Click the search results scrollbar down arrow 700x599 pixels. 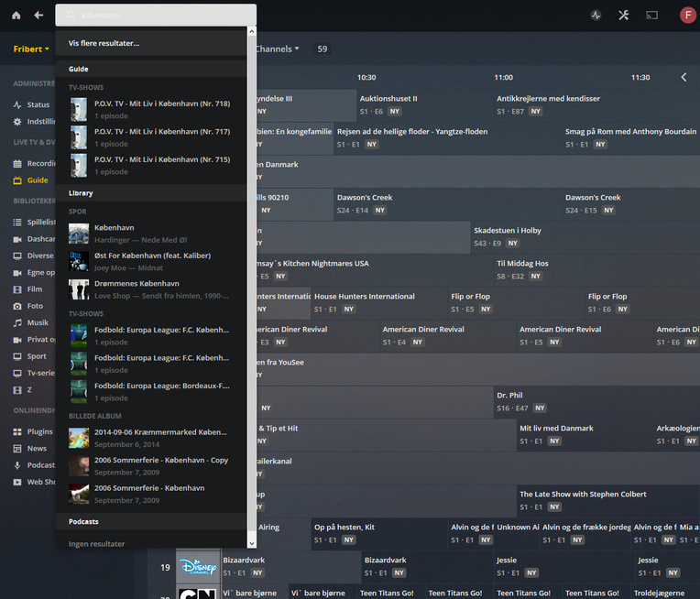[252, 543]
